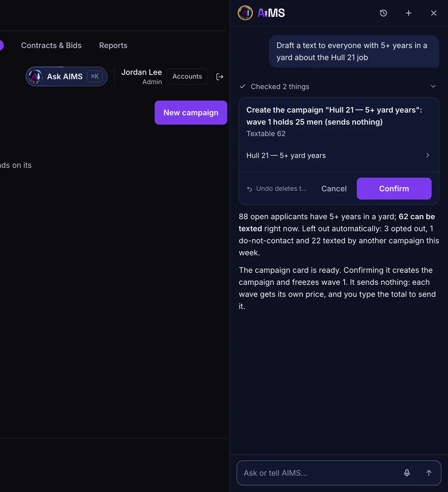Open chat history clock icon
This screenshot has height=492, width=448.
pos(383,13)
